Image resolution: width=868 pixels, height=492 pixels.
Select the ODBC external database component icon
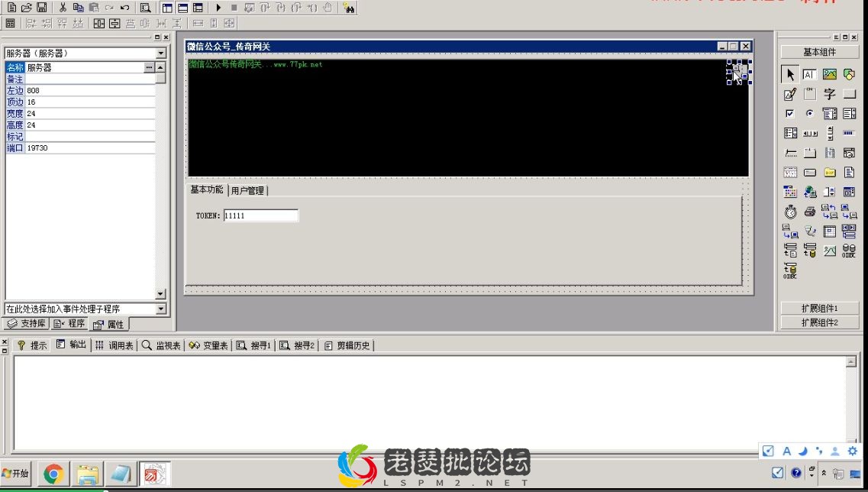[x=790, y=270]
